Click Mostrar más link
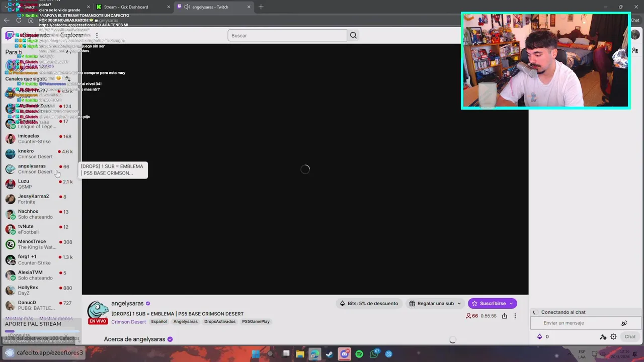 19,318
